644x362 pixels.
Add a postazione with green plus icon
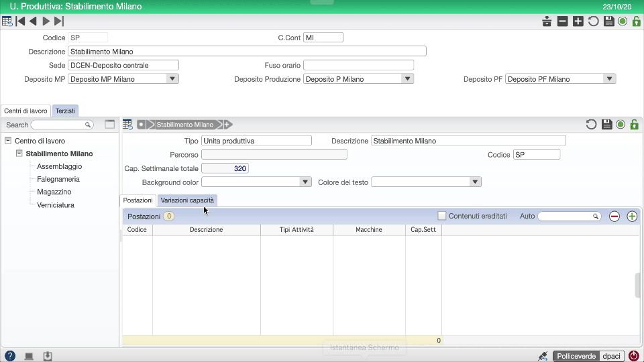(632, 217)
